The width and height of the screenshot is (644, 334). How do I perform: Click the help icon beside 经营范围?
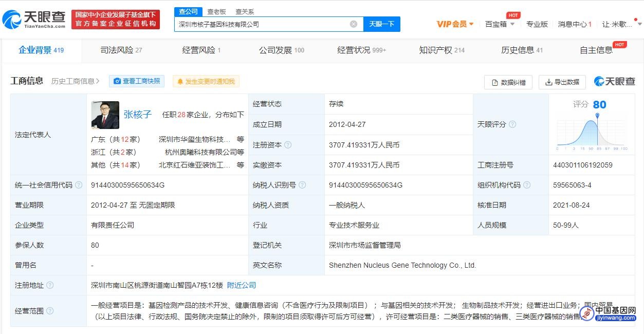point(50,311)
